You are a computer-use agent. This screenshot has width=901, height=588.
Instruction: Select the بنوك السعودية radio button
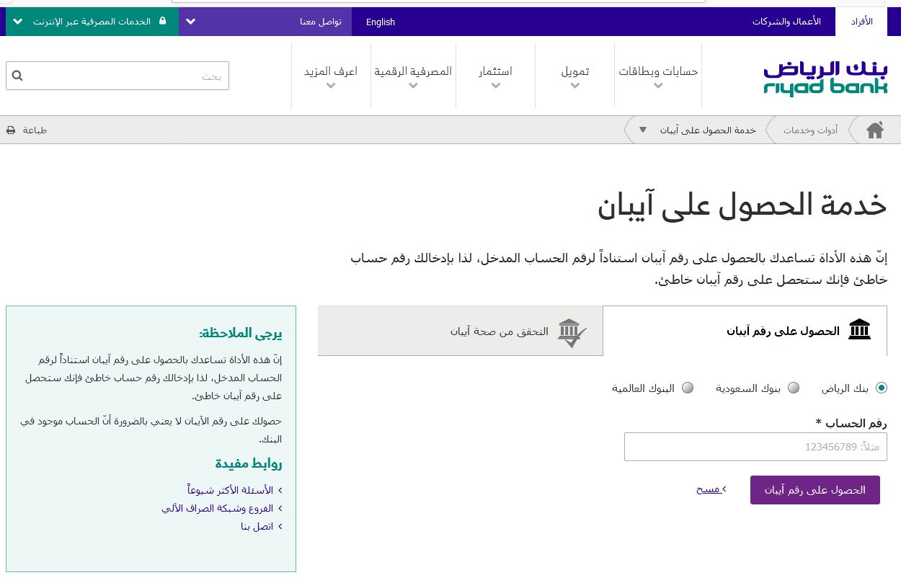click(x=793, y=388)
